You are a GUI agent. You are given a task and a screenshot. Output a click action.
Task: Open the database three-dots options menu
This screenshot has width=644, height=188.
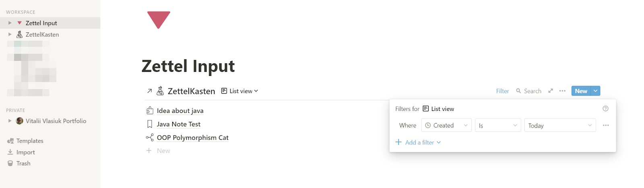click(x=562, y=91)
